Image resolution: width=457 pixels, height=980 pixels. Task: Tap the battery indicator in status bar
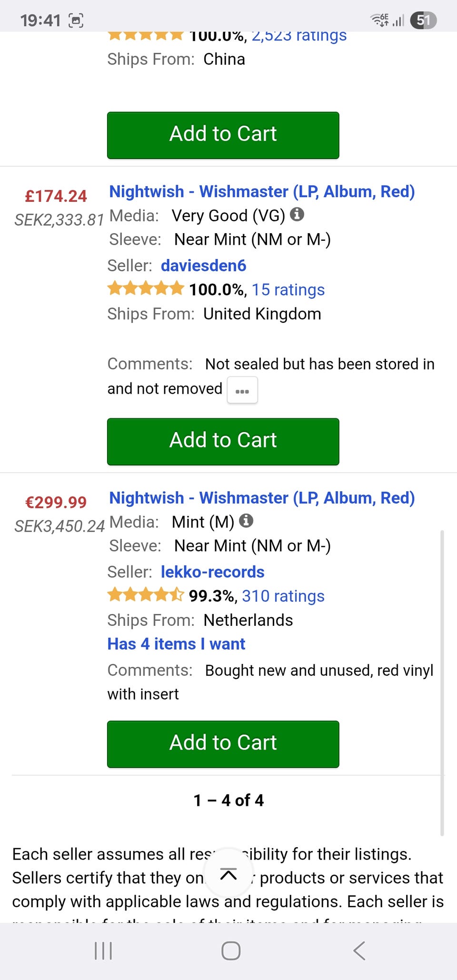423,20
